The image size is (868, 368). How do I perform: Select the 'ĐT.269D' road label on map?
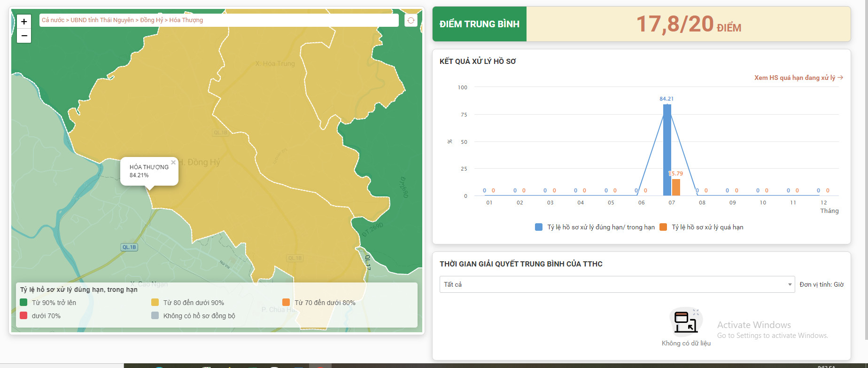372,229
